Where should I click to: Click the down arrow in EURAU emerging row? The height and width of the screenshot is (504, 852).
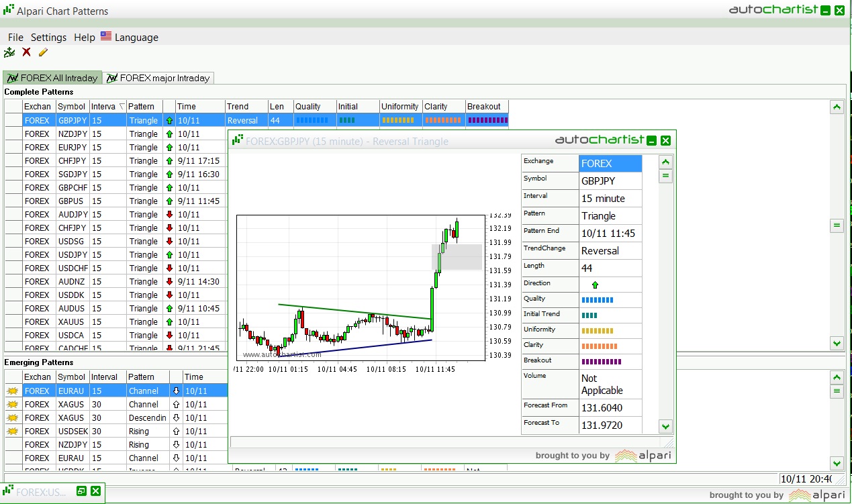pyautogui.click(x=176, y=391)
